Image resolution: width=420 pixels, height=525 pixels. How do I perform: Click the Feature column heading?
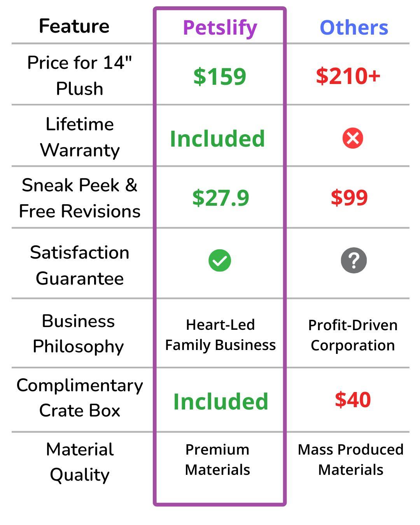[74, 26]
